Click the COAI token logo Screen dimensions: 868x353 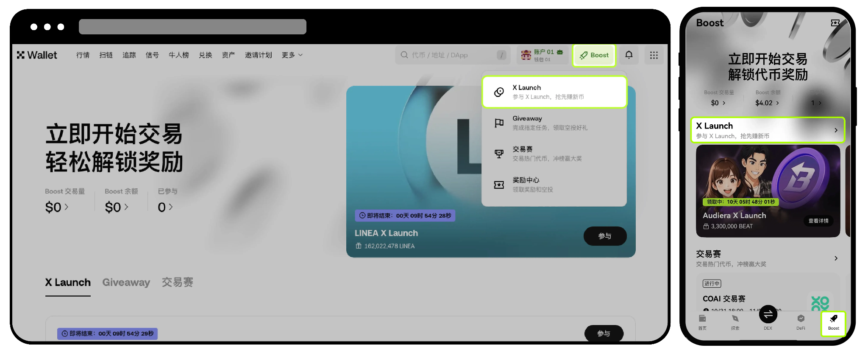click(x=820, y=303)
